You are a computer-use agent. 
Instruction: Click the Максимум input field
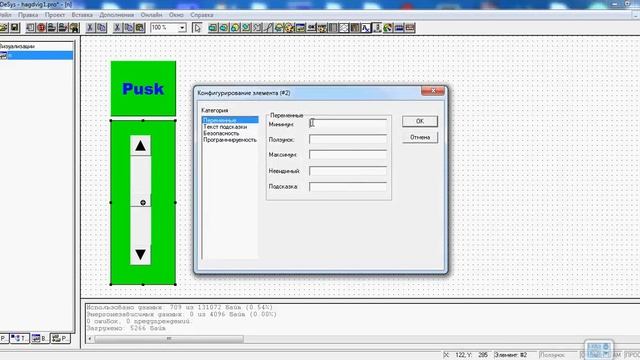348,155
